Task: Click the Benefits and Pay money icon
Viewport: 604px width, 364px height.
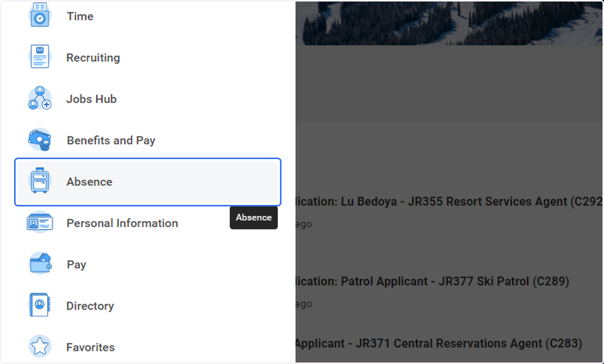Action: (x=40, y=140)
